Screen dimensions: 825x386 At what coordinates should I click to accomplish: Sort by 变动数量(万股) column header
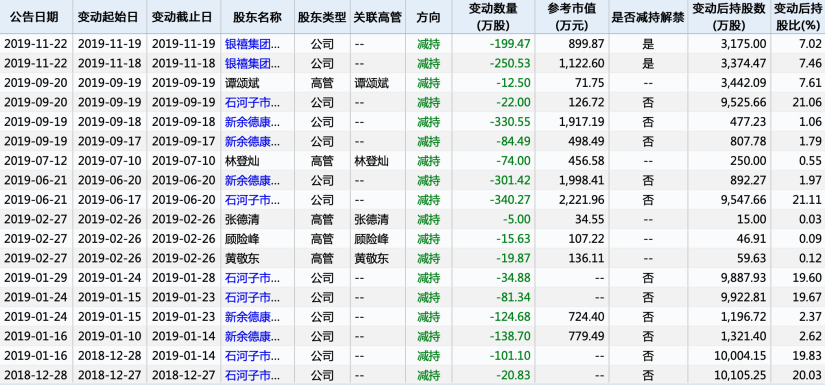[x=492, y=17]
